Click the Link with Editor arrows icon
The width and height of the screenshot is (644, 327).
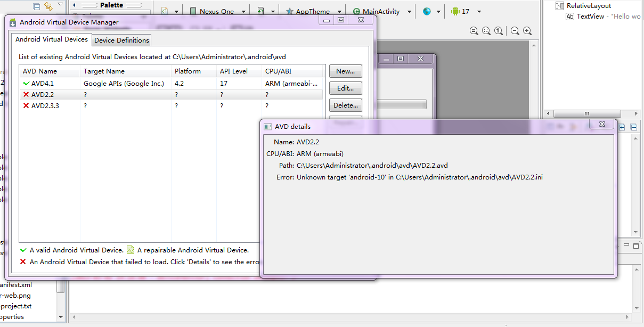48,6
